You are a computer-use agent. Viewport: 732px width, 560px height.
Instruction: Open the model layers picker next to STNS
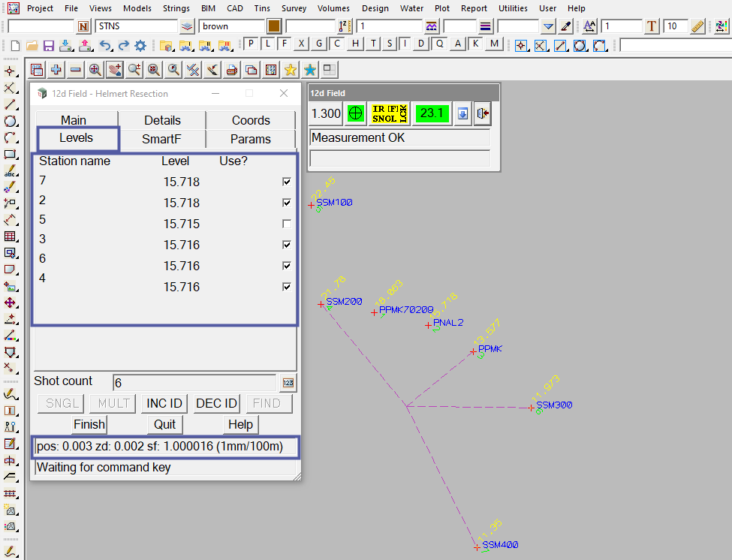tap(187, 26)
